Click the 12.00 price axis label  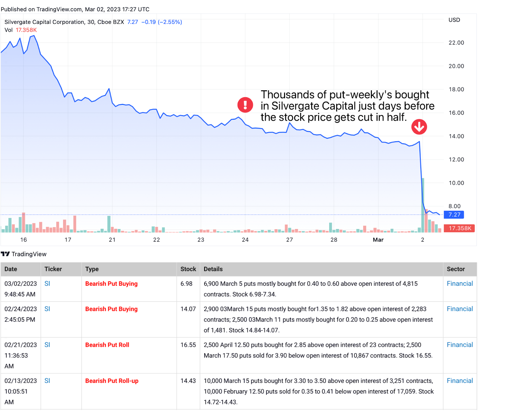456,159
